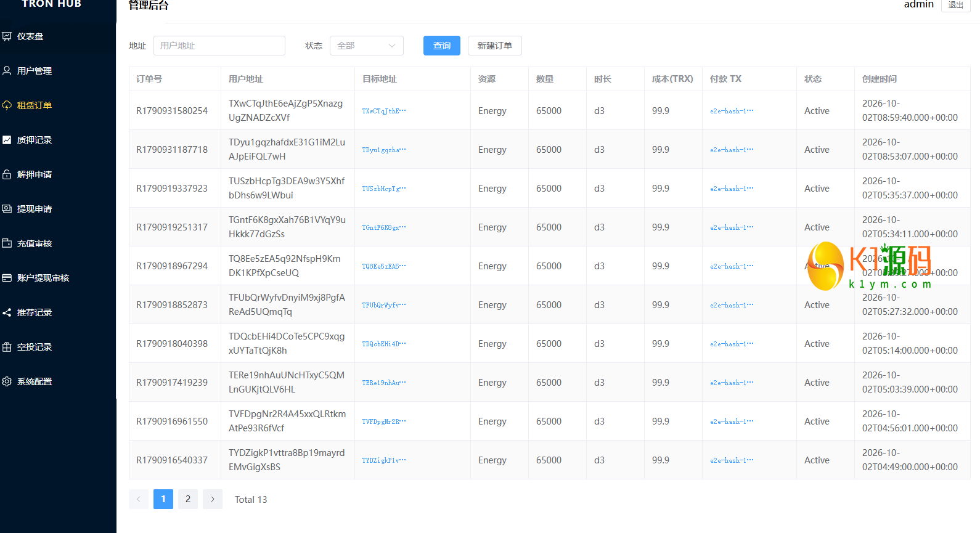Click the 成本(TRX) column header
This screenshot has height=533, width=980.
[672, 79]
